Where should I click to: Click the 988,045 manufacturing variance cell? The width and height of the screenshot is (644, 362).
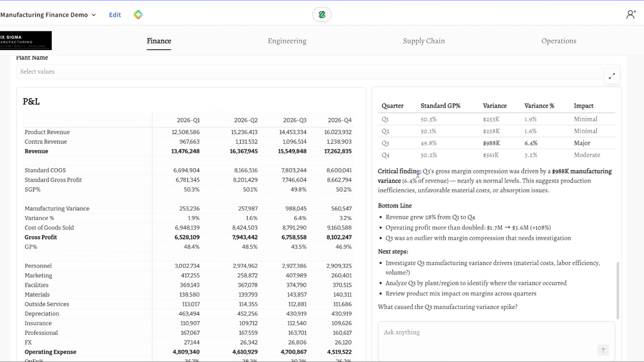coord(296,209)
